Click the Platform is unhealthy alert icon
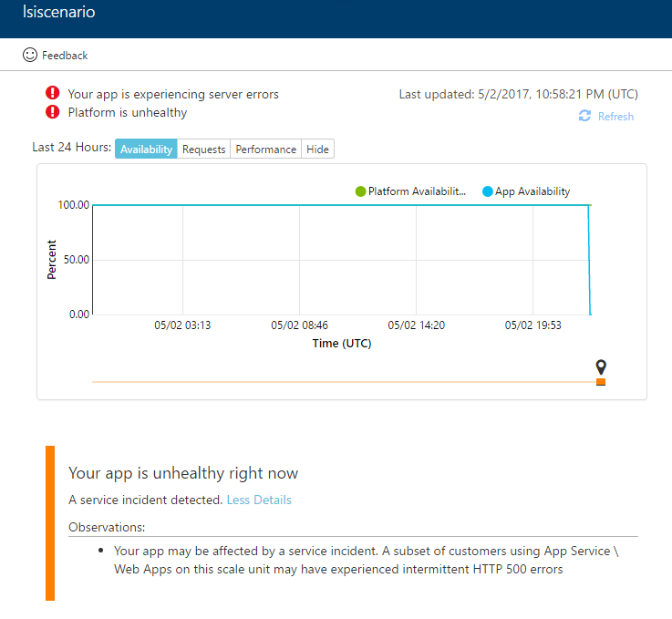 point(53,112)
